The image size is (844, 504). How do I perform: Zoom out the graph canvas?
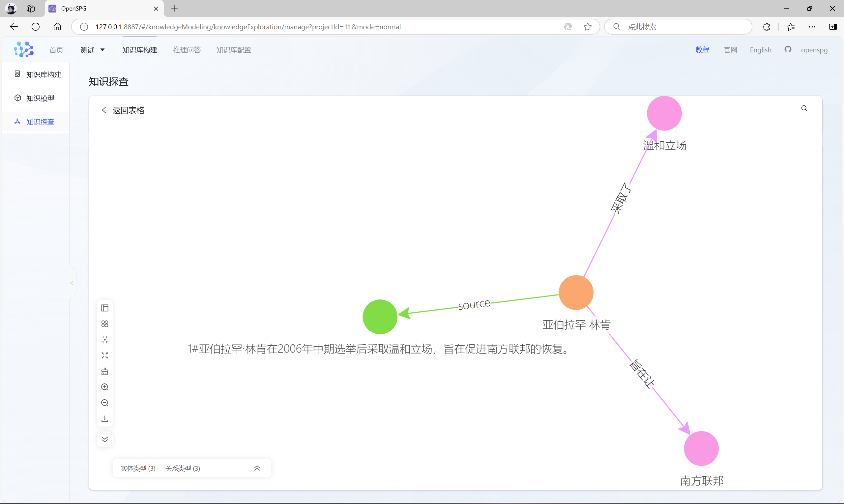[105, 403]
